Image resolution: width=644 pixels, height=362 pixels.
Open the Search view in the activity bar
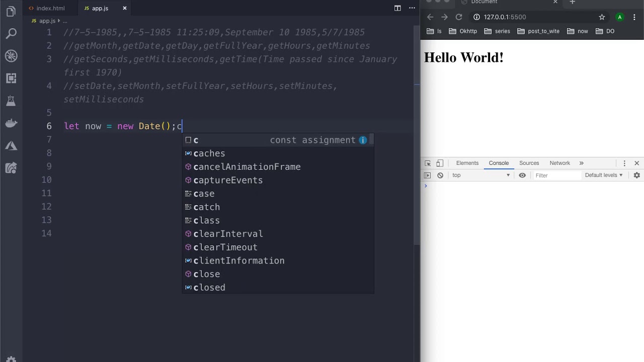[x=11, y=34]
